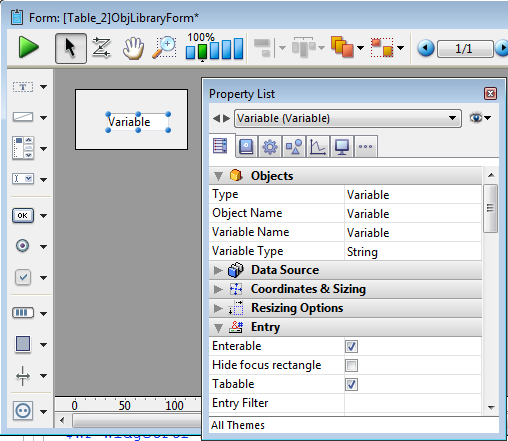The height and width of the screenshot is (441, 508).
Task: Select the radio button object tool
Action: 22,246
